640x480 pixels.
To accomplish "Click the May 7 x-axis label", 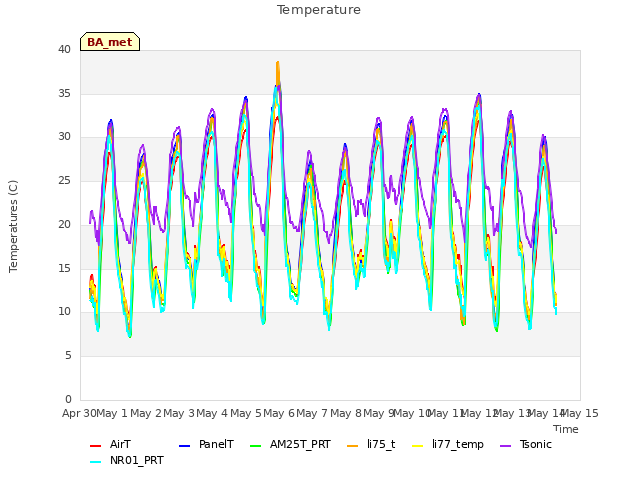I will pos(312,413).
